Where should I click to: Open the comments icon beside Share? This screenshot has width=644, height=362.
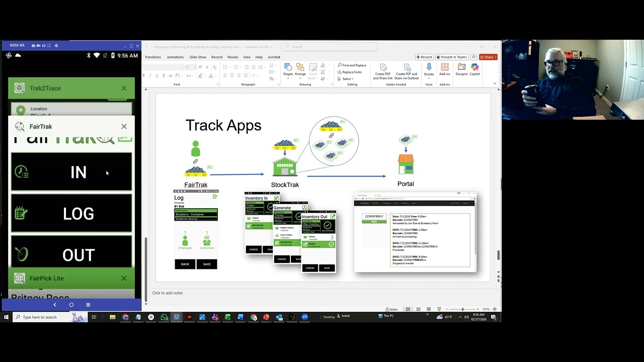474,57
